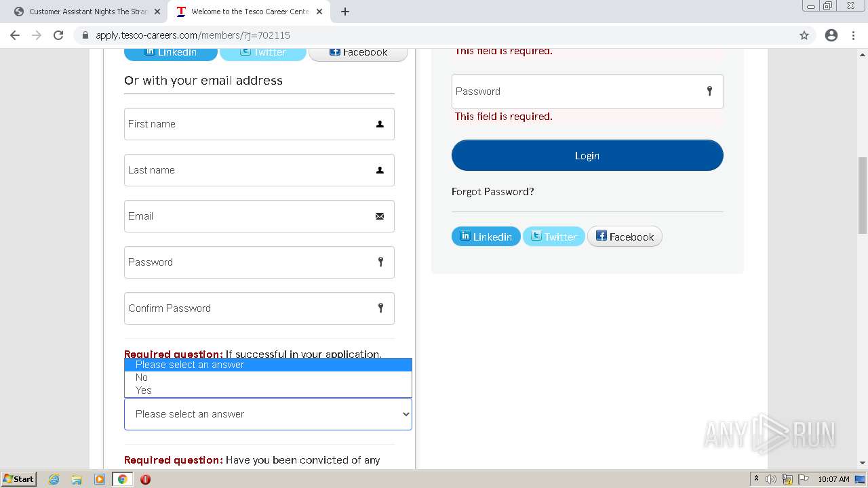
Task: Open the Chrome profile account icon
Action: click(831, 35)
